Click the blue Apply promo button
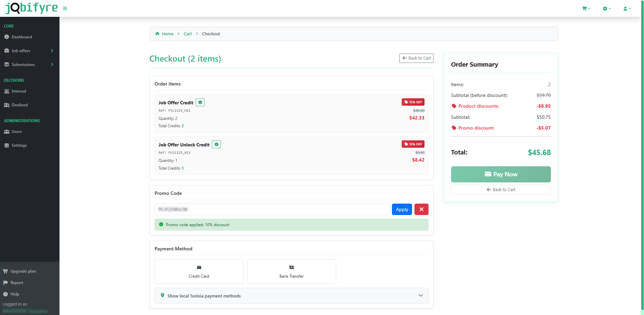 (x=402, y=209)
